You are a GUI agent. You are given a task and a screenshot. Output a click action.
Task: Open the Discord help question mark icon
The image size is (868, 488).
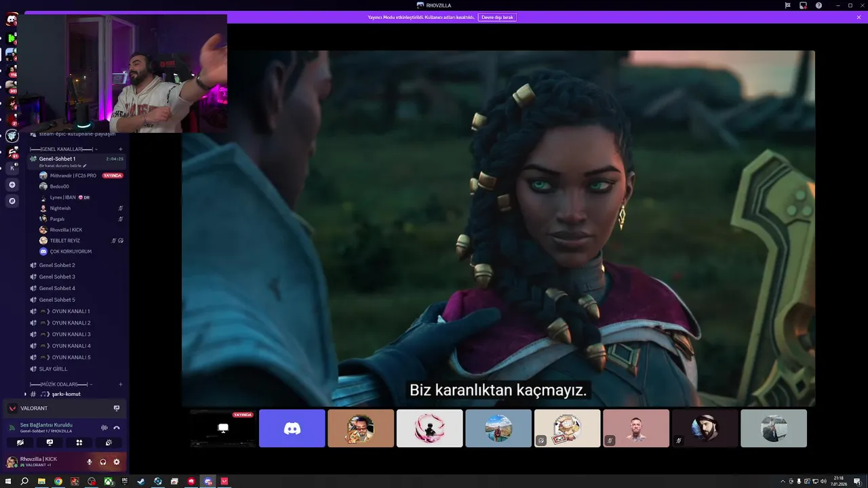pyautogui.click(x=818, y=5)
